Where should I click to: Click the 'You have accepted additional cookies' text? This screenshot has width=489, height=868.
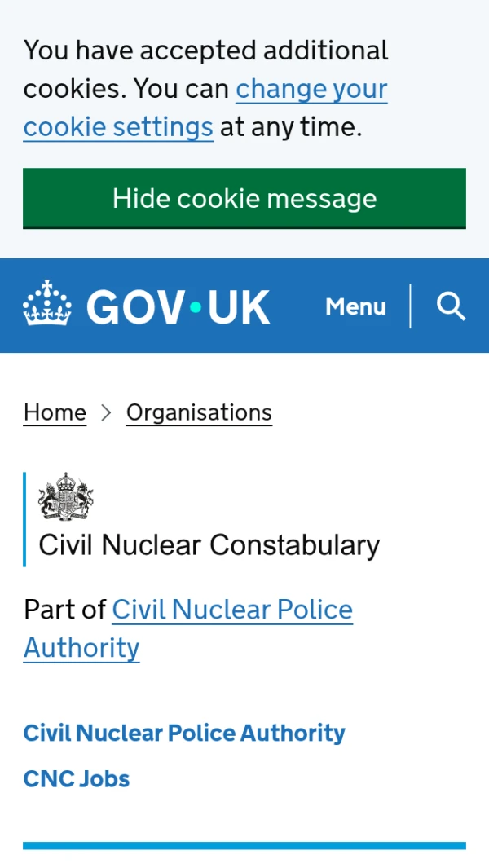click(x=205, y=51)
